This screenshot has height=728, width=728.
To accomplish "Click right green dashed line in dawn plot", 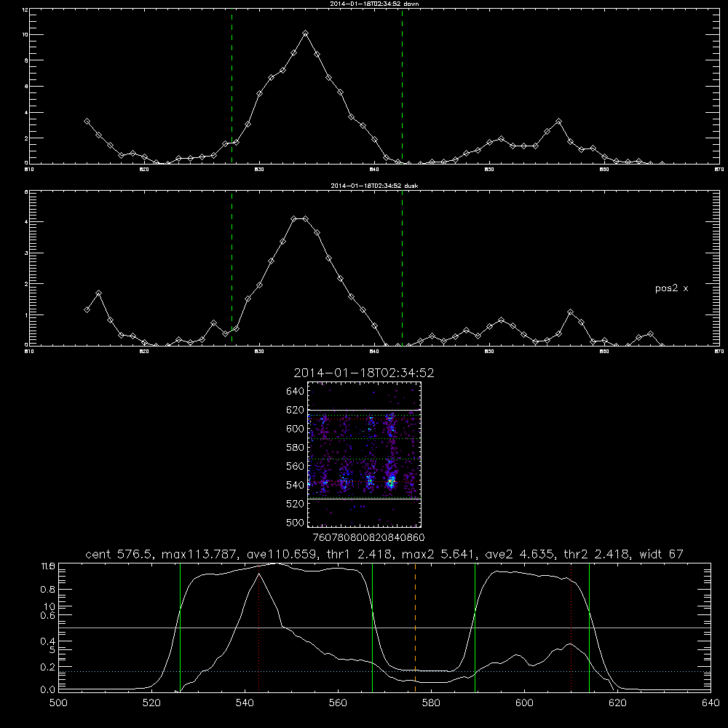I will coord(402,87).
